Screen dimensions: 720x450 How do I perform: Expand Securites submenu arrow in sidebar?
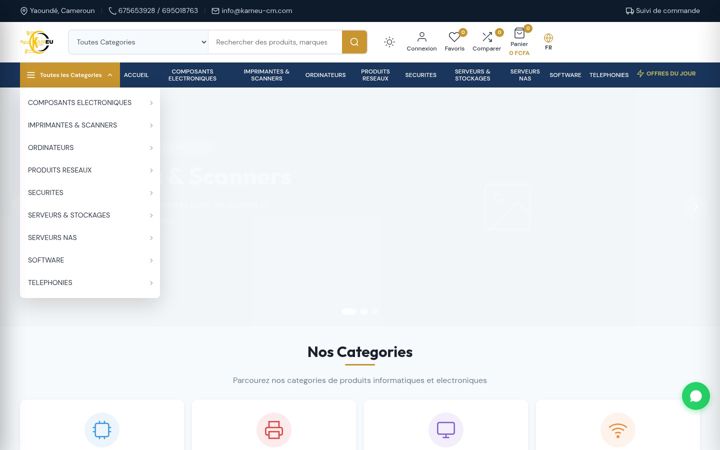tap(151, 193)
